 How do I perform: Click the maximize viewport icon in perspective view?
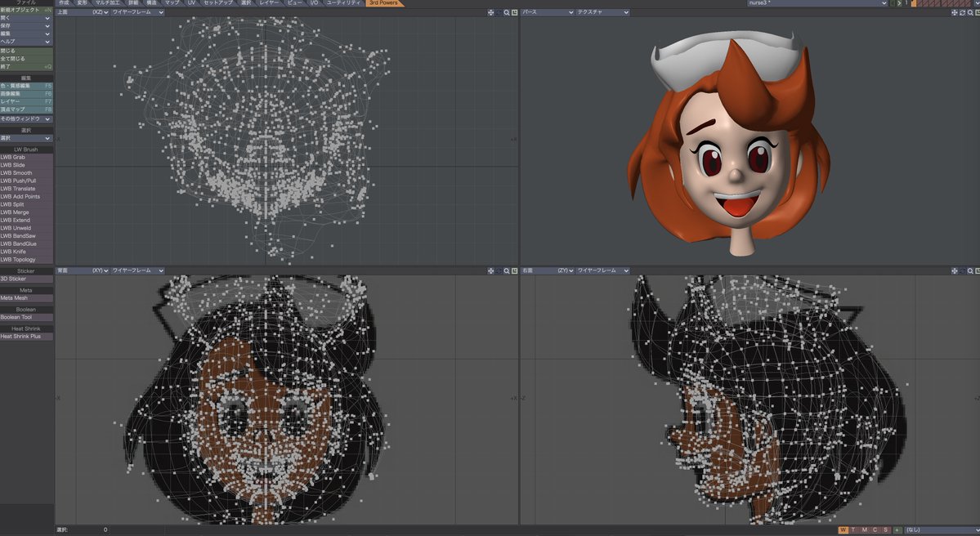click(977, 12)
